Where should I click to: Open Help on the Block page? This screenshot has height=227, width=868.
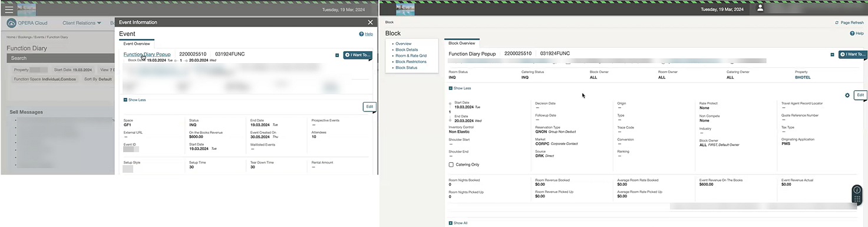[857, 34]
